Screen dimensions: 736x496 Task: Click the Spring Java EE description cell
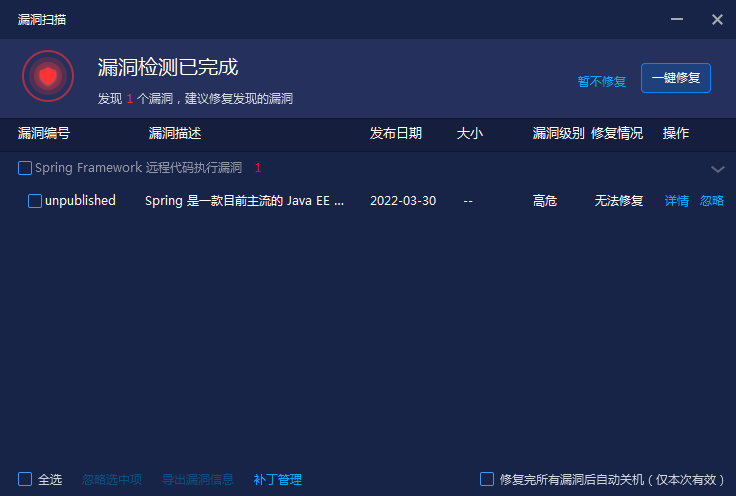tap(244, 201)
